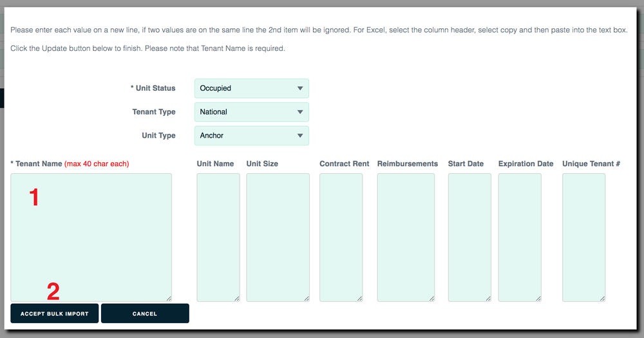Click the Unique Tenant # text area
Viewport: 644px width, 338px height.
click(583, 238)
